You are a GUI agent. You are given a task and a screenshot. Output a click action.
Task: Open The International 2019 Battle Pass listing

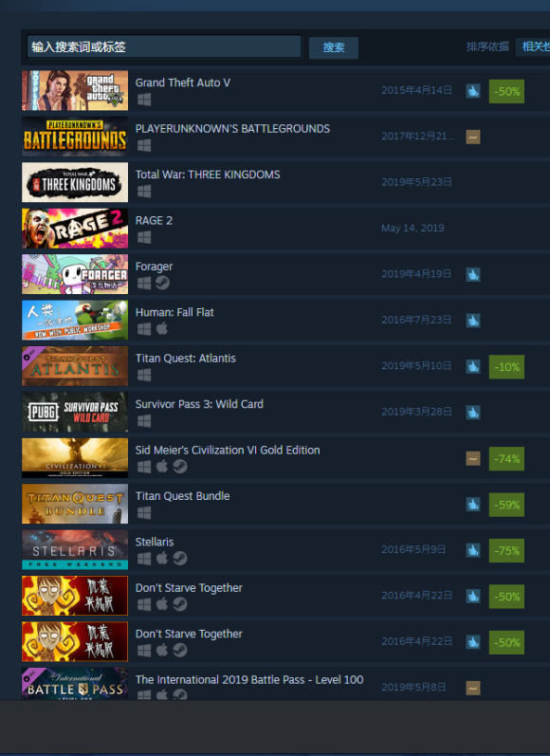(x=285, y=683)
